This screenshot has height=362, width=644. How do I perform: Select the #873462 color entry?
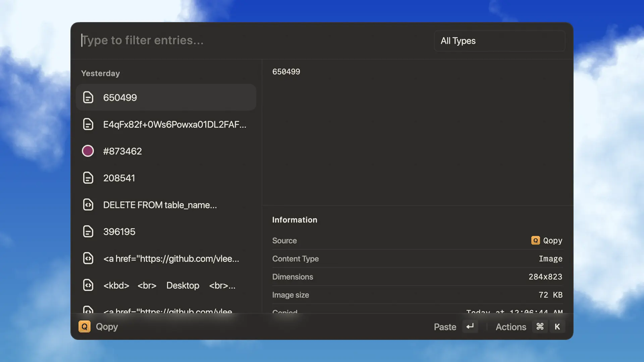pyautogui.click(x=166, y=151)
